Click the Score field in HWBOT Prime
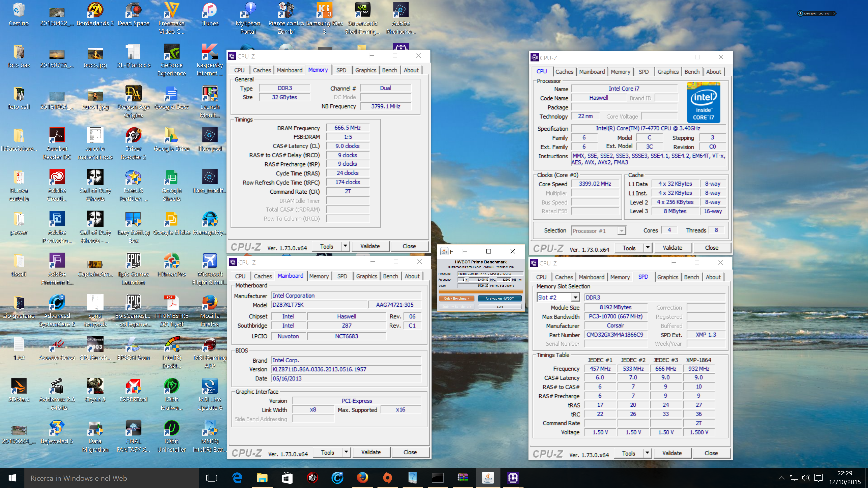 [473, 286]
